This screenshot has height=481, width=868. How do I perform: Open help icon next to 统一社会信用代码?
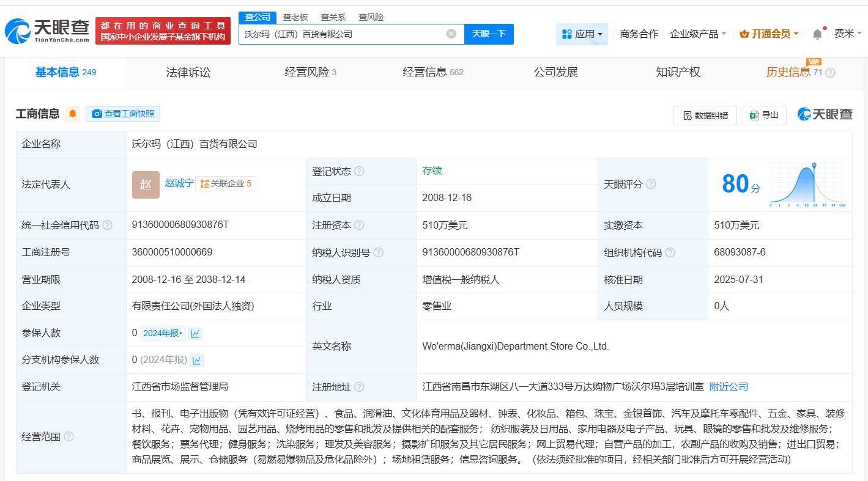(108, 225)
